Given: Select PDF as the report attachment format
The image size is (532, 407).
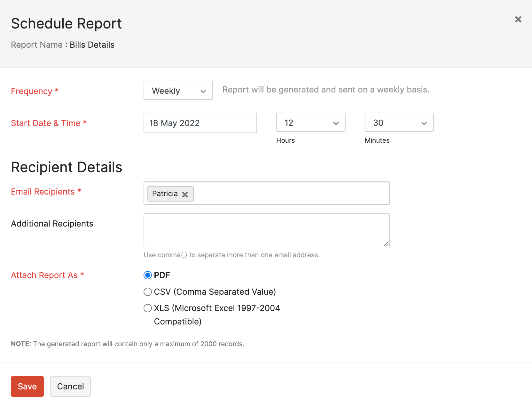Looking at the screenshot, I should click(148, 275).
